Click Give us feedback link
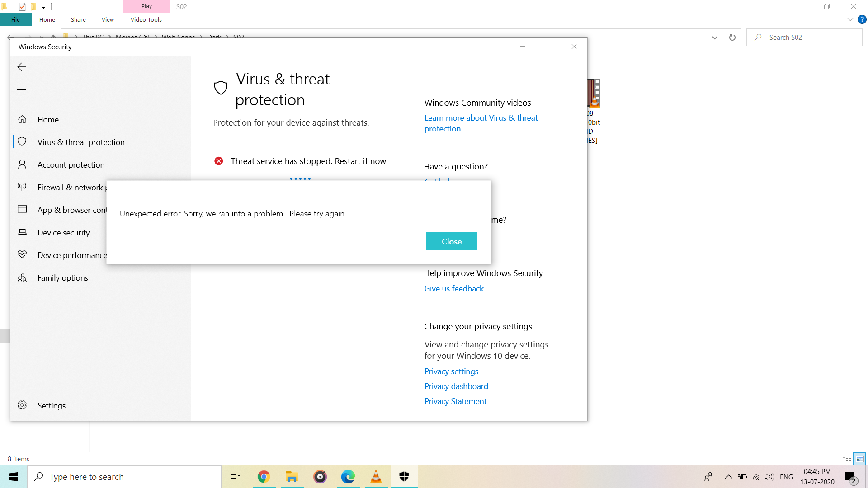Viewport: 868px width, 488px height. [453, 288]
